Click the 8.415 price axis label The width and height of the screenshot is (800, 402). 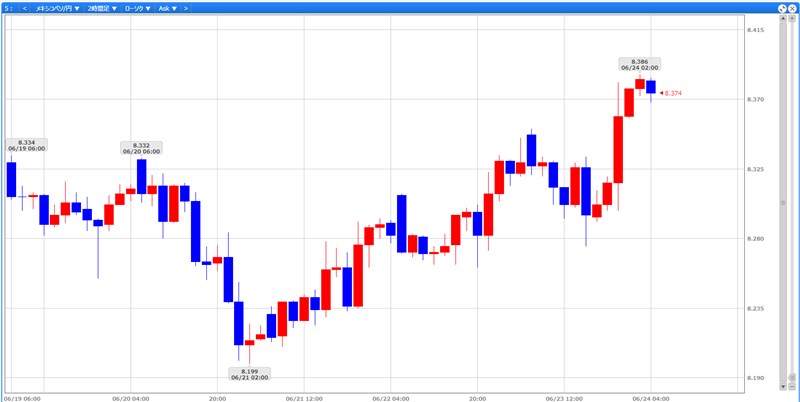point(755,30)
